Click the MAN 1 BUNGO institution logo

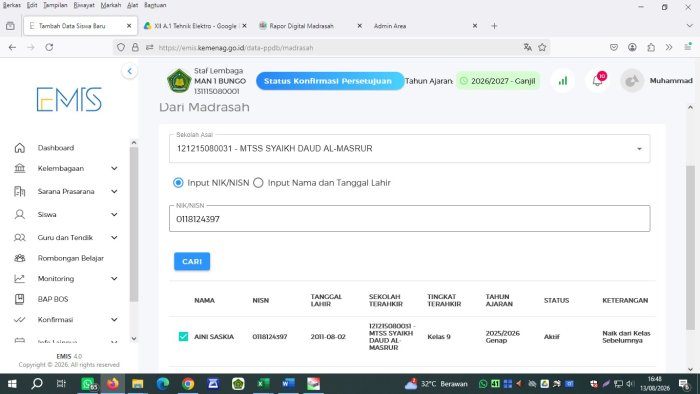coord(179,81)
